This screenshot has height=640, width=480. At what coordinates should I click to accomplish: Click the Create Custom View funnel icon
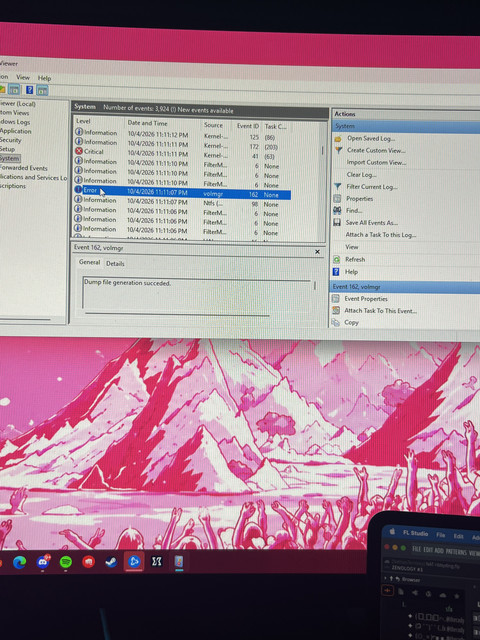tap(338, 151)
